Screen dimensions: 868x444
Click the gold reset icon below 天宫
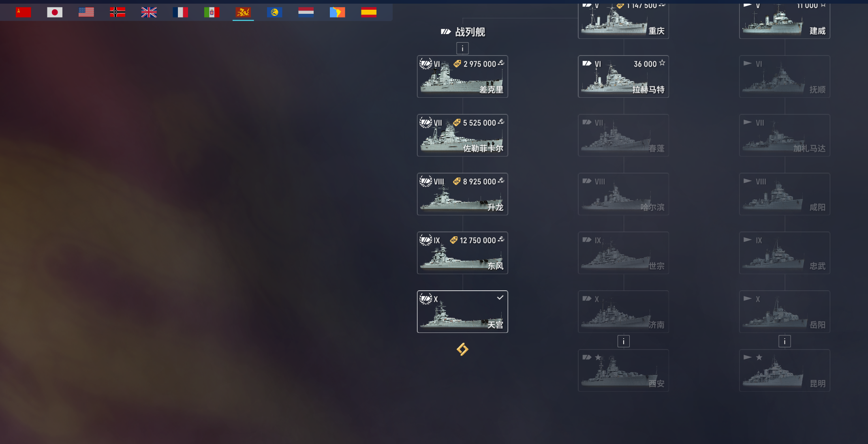[x=462, y=349]
